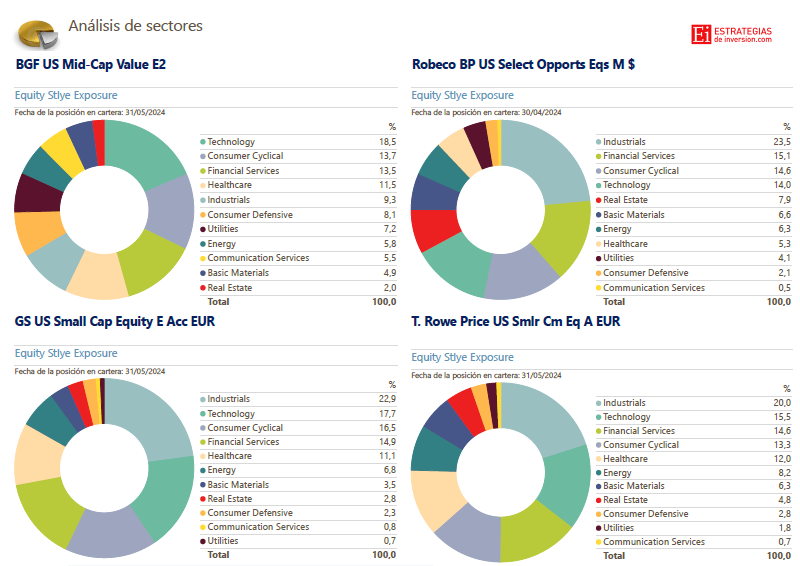Click the BGF US Mid-Cap Value E2 heading
The image size is (800, 566).
click(91, 64)
